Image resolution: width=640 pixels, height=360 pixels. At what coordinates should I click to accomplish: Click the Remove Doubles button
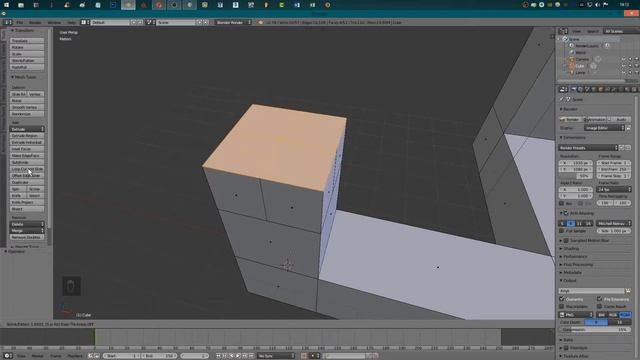tap(27, 237)
